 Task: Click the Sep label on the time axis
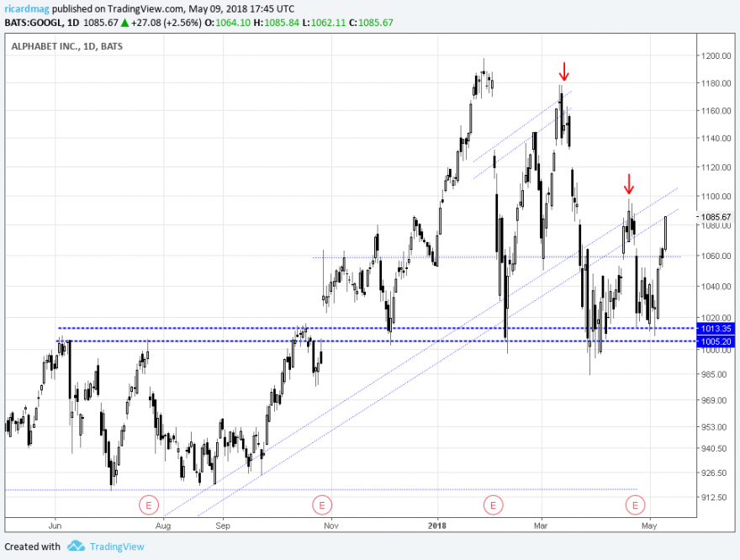click(x=223, y=526)
